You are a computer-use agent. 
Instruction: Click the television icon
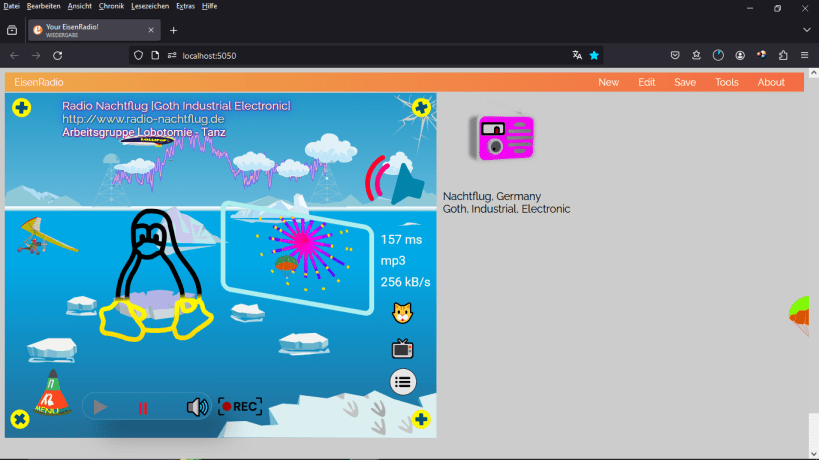point(402,348)
